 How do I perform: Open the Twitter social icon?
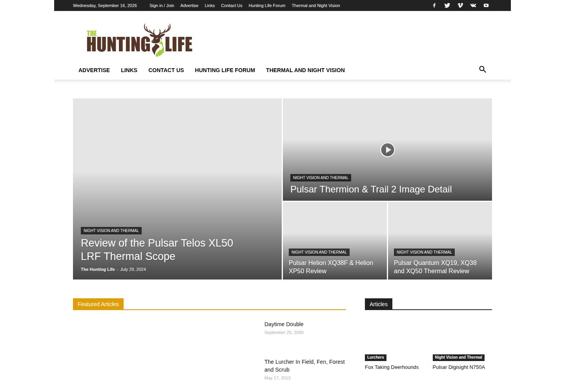[x=447, y=5]
